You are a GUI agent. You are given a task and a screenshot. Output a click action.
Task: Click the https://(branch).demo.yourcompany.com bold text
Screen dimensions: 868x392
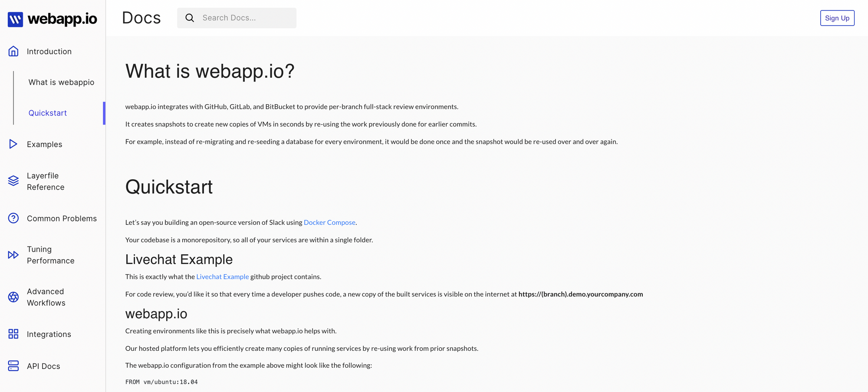[x=581, y=294]
